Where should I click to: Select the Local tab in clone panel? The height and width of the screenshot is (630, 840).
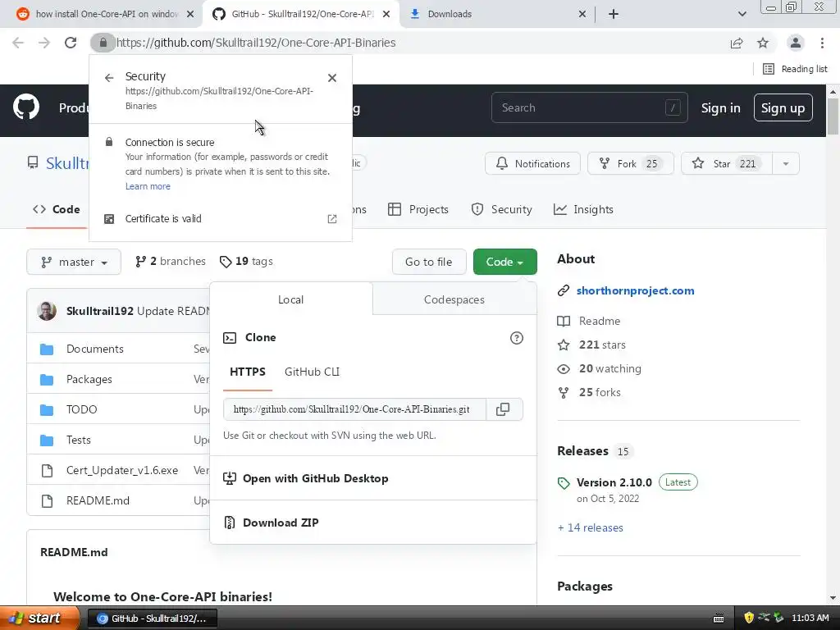(291, 299)
